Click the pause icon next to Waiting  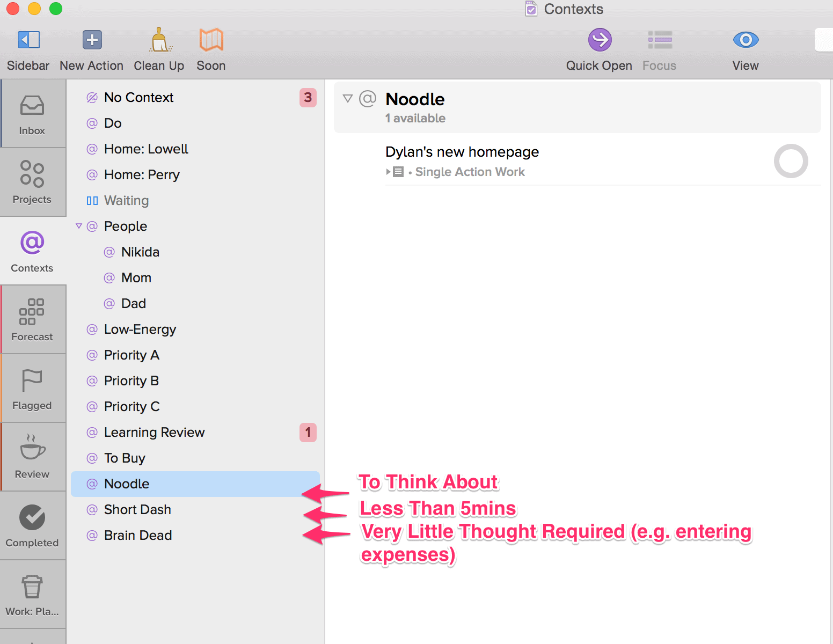pos(92,201)
